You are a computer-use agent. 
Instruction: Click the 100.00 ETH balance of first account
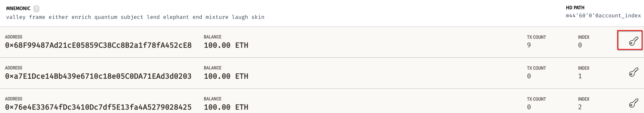tap(226, 45)
